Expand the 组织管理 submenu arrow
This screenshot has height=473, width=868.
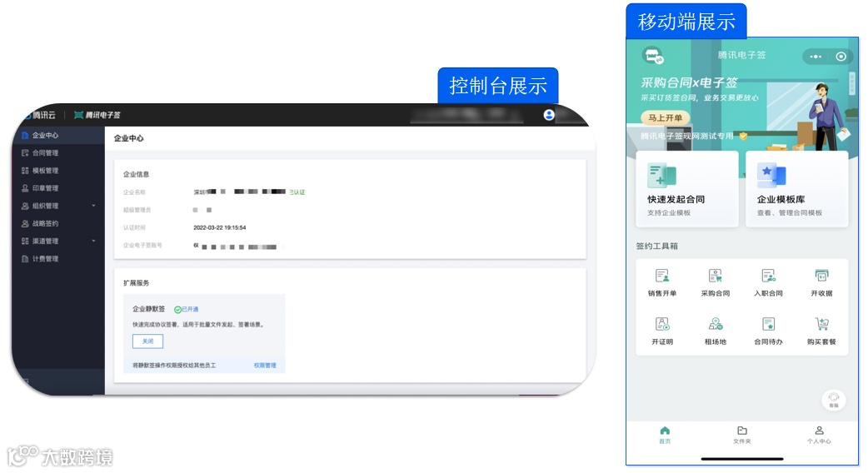click(93, 206)
